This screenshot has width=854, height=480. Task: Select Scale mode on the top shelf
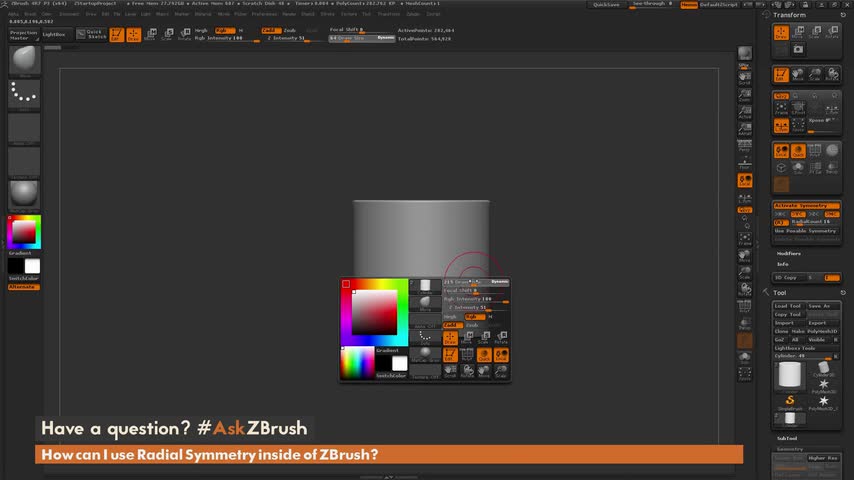[168, 35]
